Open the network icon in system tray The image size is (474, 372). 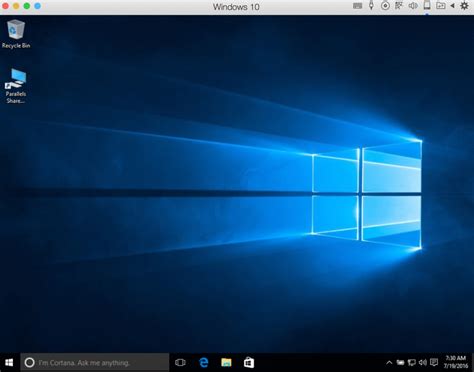[412, 363]
